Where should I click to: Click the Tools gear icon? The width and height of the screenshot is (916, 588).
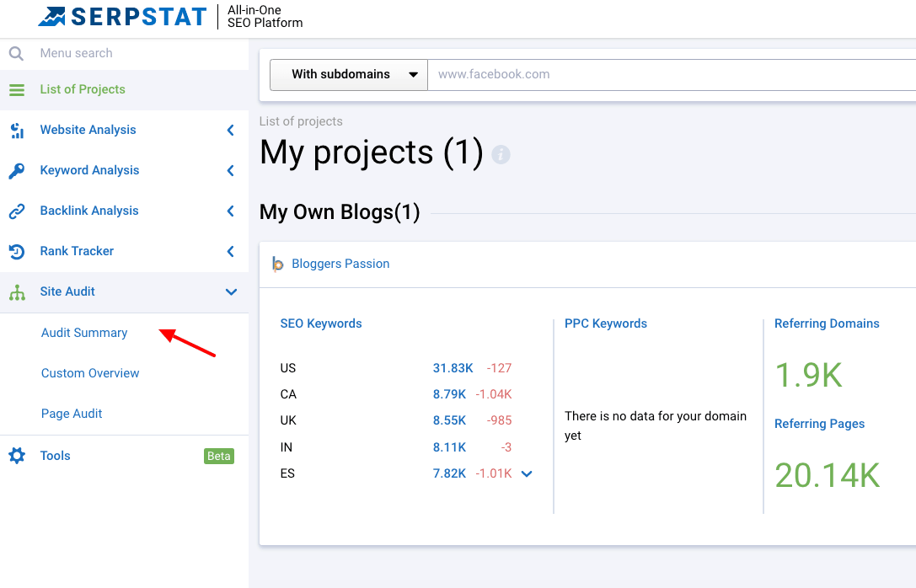(17, 456)
